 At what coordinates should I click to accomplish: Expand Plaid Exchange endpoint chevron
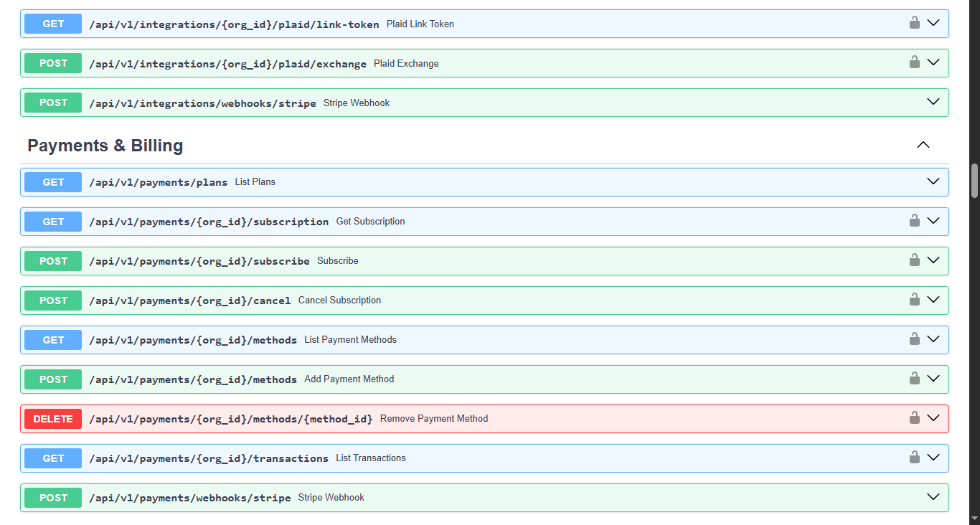[933, 62]
